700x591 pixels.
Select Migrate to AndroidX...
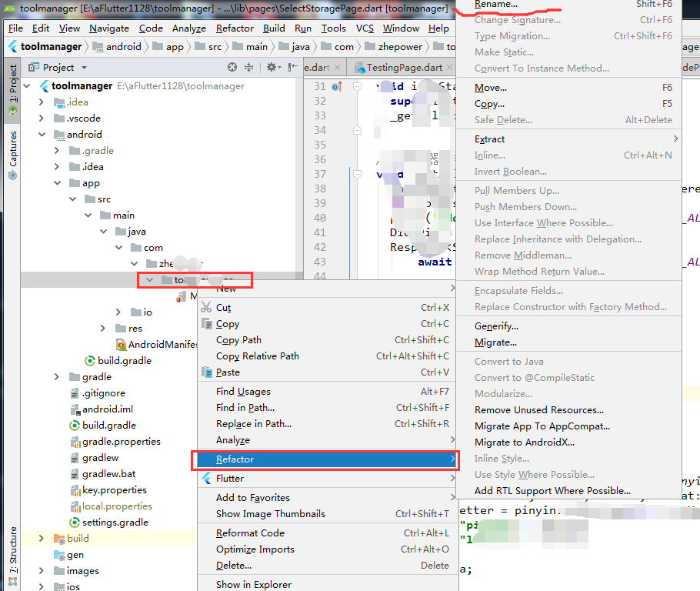569,442
